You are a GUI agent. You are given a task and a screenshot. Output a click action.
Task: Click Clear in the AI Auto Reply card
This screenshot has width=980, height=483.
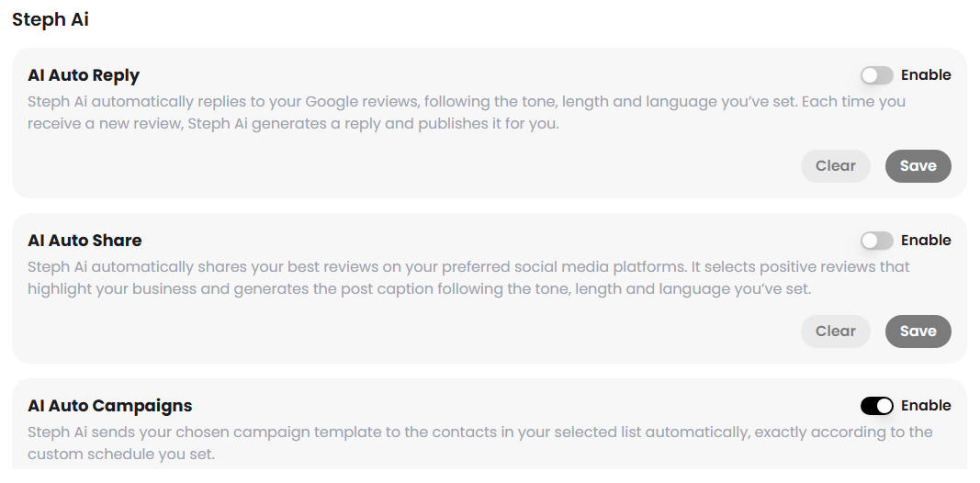835,166
